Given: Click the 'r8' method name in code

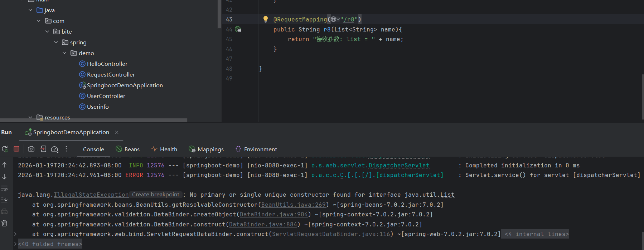Looking at the screenshot, I should (x=327, y=29).
